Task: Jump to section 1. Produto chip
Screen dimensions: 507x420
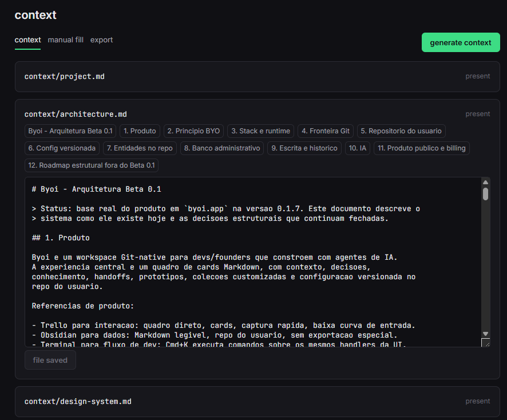Action: click(x=140, y=131)
